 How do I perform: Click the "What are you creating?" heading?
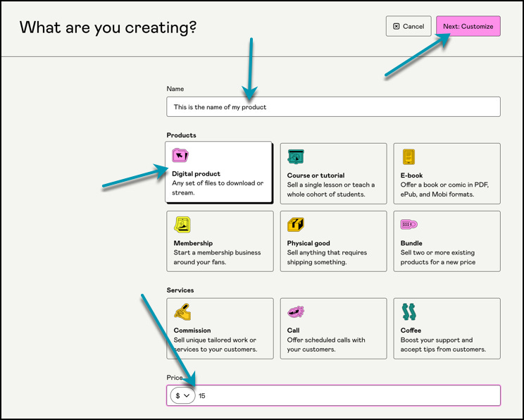tap(108, 27)
